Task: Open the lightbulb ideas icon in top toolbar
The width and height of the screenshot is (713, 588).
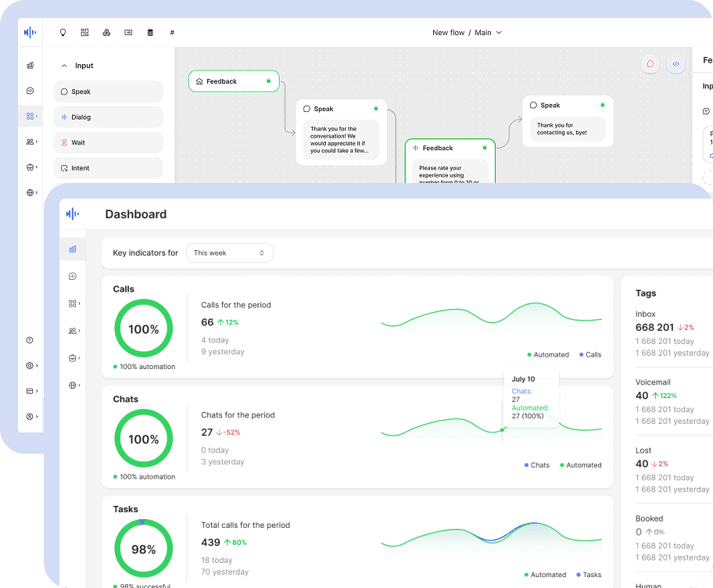Action: [x=63, y=32]
